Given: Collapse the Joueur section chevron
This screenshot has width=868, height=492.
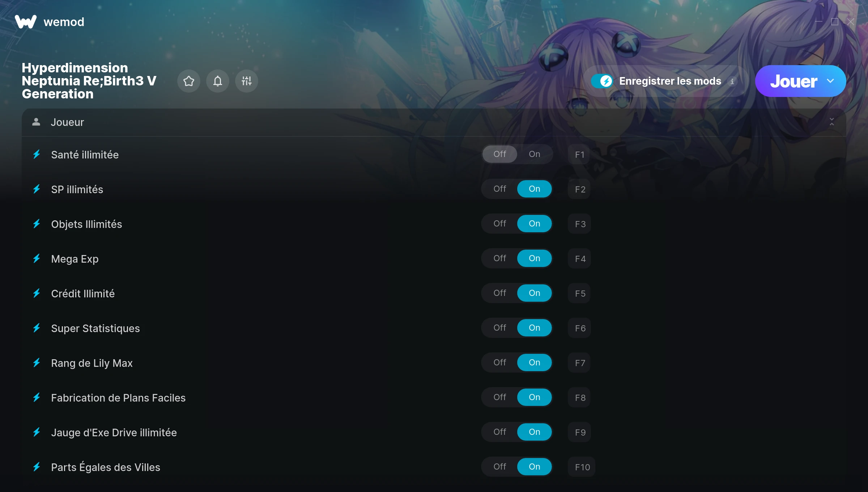Looking at the screenshot, I should click(x=832, y=122).
